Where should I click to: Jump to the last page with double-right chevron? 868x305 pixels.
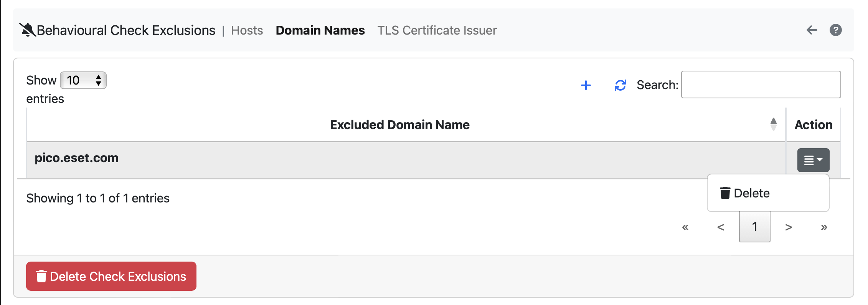(824, 227)
